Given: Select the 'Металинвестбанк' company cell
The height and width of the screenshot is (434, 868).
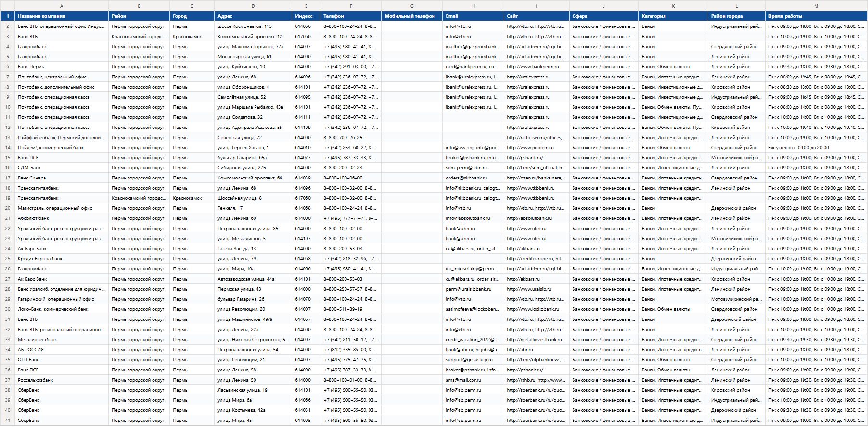Looking at the screenshot, I should pyautogui.click(x=62, y=340).
